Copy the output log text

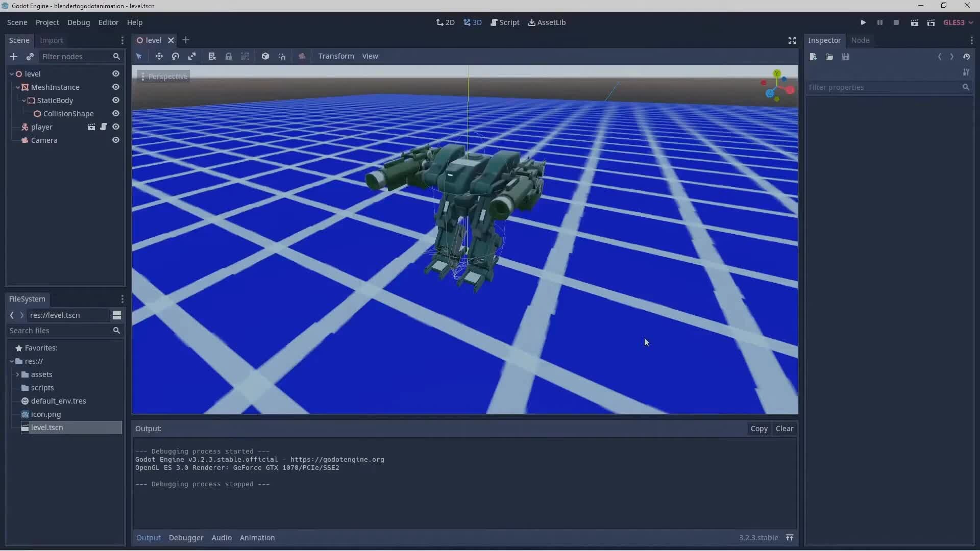[759, 429]
